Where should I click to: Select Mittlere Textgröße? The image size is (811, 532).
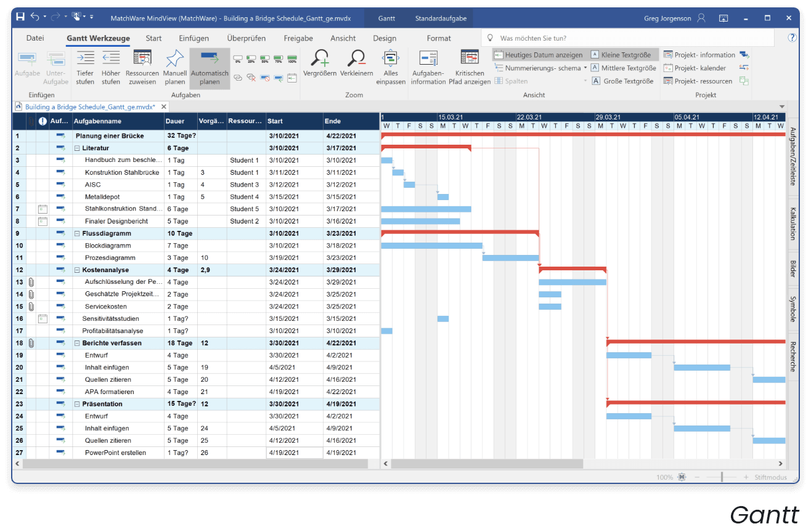pyautogui.click(x=624, y=68)
